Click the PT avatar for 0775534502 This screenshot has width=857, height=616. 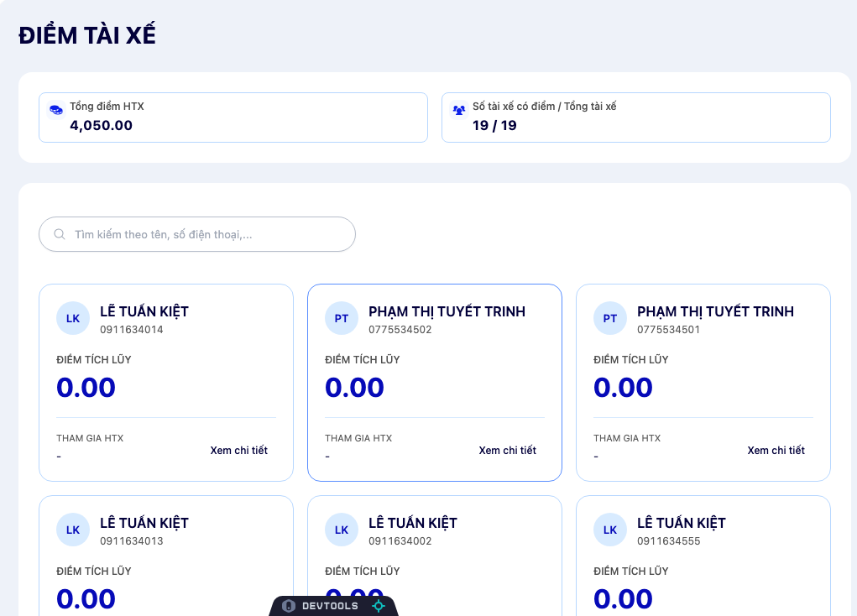click(342, 318)
